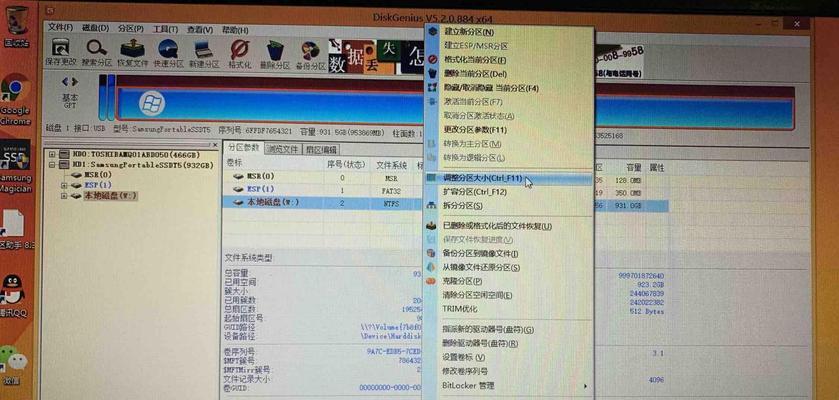The height and width of the screenshot is (400, 839).
Task: Expand the 本地磁盘(W:) tree node
Action: pos(64,196)
